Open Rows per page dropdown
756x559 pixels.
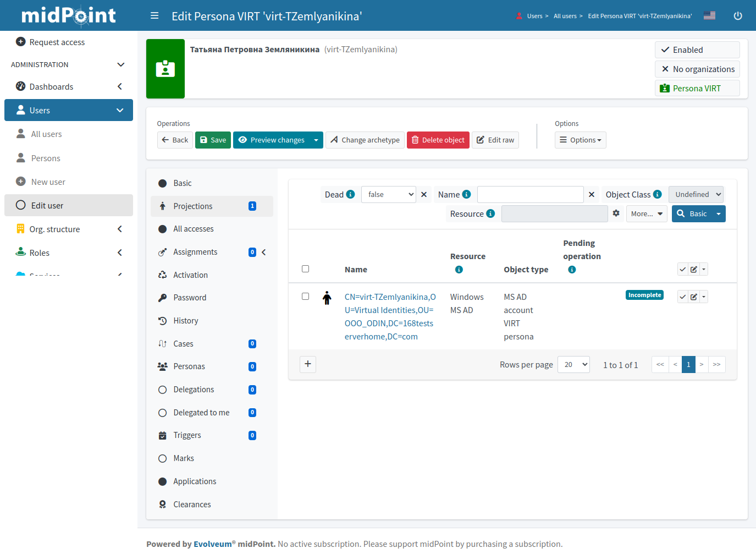click(x=573, y=364)
